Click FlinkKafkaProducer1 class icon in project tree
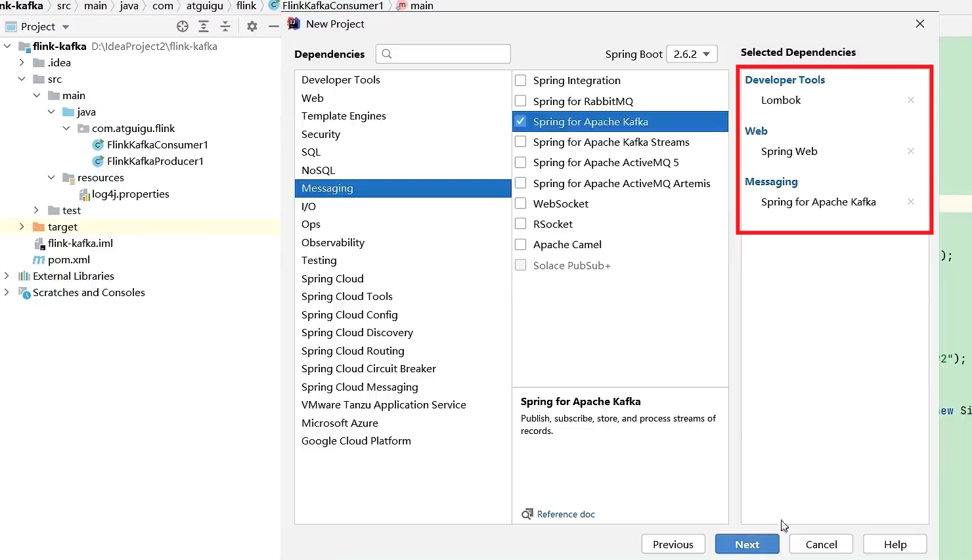The image size is (972, 560). (x=99, y=161)
